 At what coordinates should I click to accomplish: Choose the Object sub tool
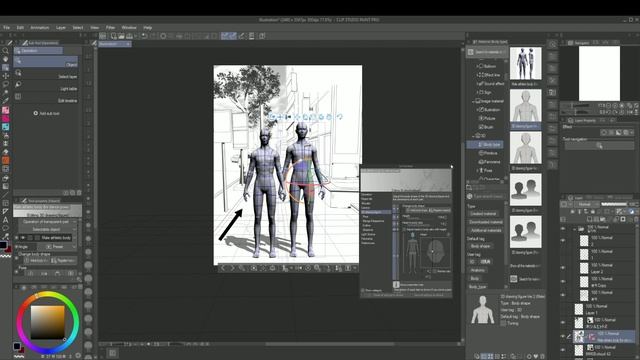46,62
